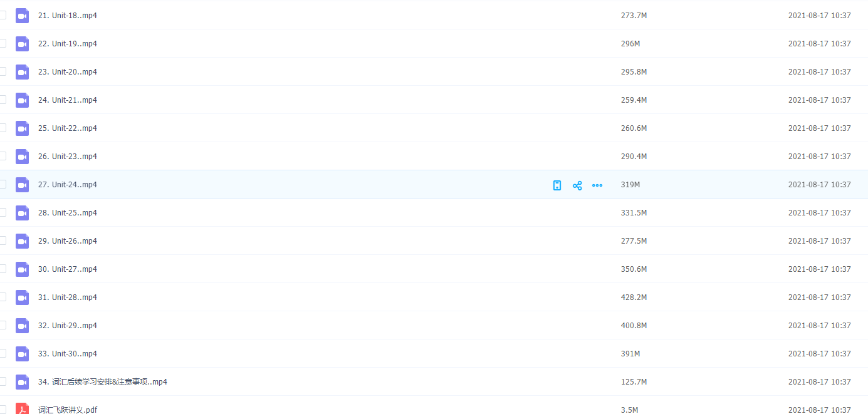Click the video icon for 29. Unit-26..mp4
This screenshot has height=414, width=868.
pyautogui.click(x=23, y=241)
